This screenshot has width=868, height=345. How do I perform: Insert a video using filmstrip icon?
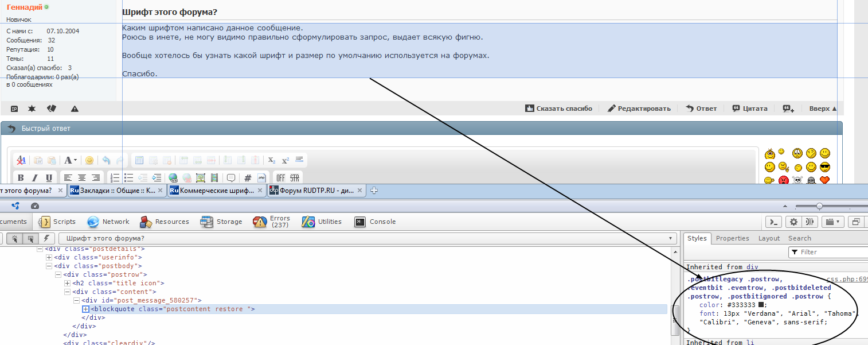[x=214, y=178]
